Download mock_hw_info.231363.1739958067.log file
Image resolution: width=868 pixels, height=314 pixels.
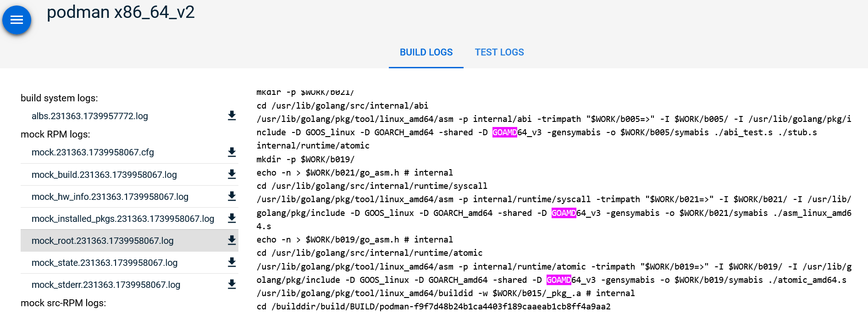(x=232, y=196)
